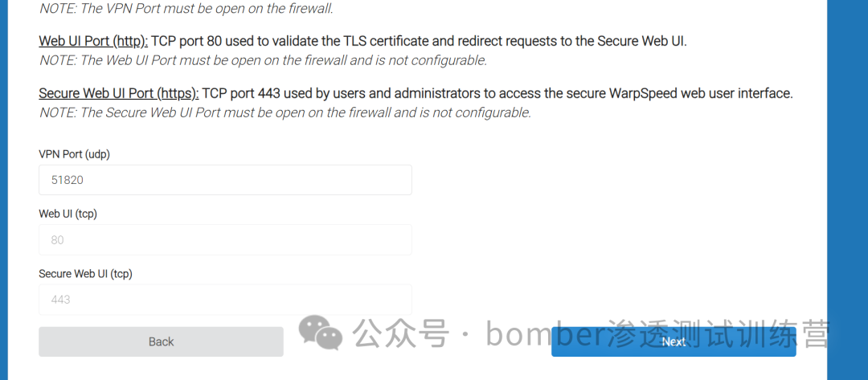Click the blue strip on the left edge
The image size is (868, 380).
(x=3, y=190)
